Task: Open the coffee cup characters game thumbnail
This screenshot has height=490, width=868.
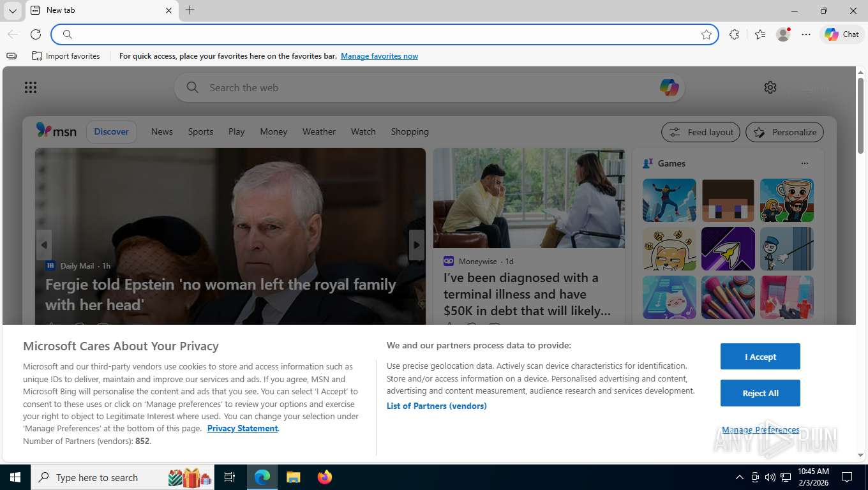Action: (x=787, y=200)
